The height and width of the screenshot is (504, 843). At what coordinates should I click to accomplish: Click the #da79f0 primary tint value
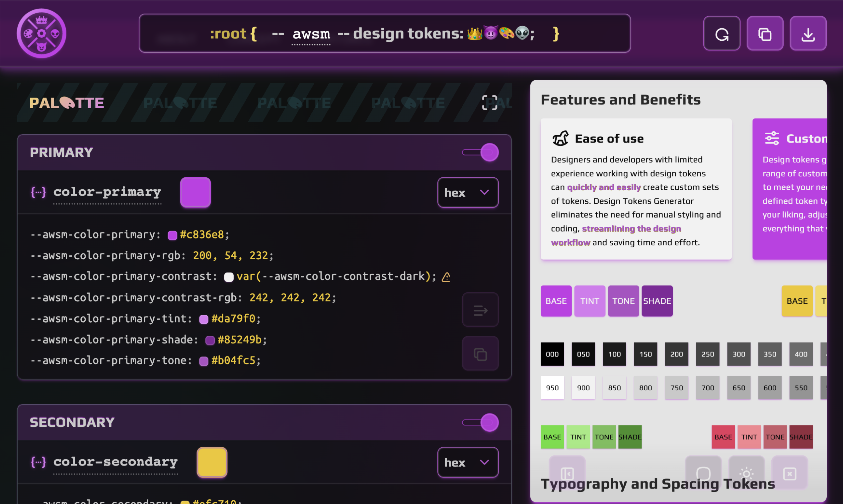[233, 319]
